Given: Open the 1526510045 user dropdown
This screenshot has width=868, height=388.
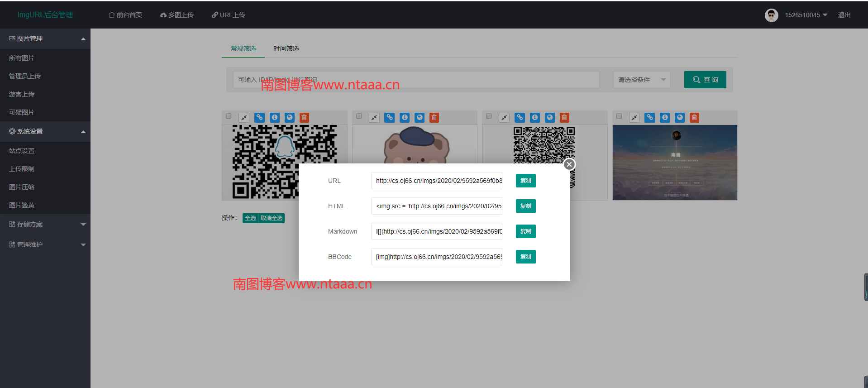Looking at the screenshot, I should tap(806, 15).
